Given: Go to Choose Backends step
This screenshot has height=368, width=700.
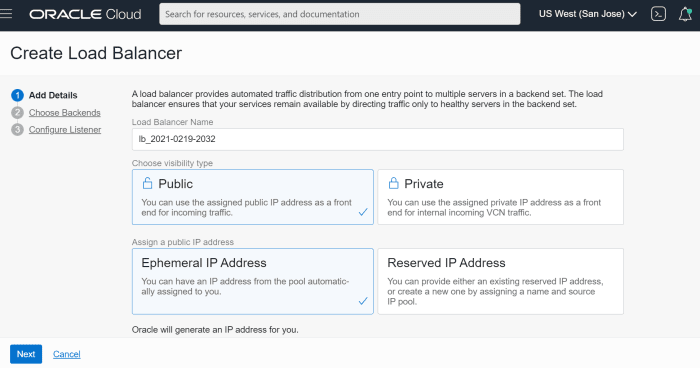Looking at the screenshot, I should pos(65,113).
